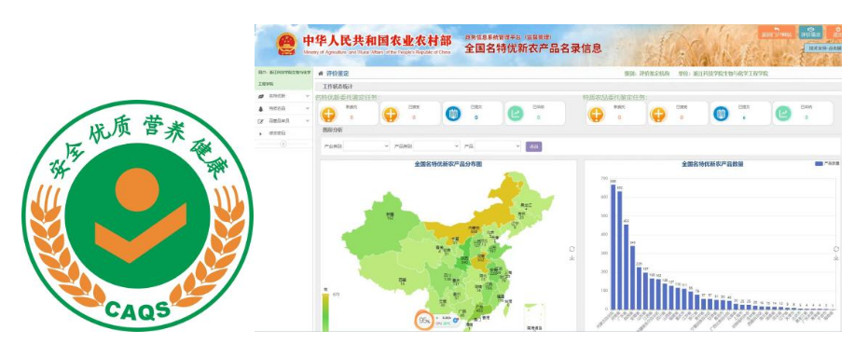
Task: Collapse the sidebar using circular toggle
Action: tap(283, 144)
